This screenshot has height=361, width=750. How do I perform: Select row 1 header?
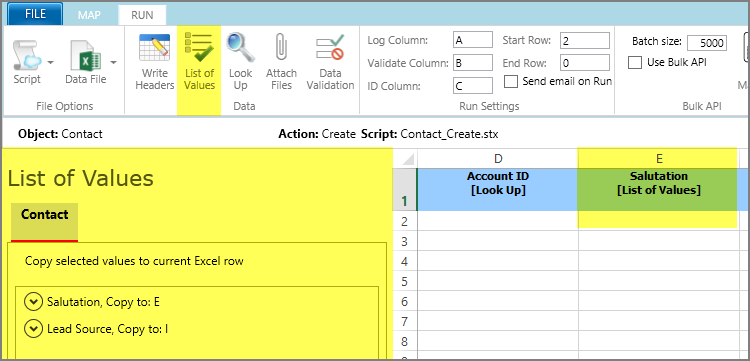pos(405,190)
